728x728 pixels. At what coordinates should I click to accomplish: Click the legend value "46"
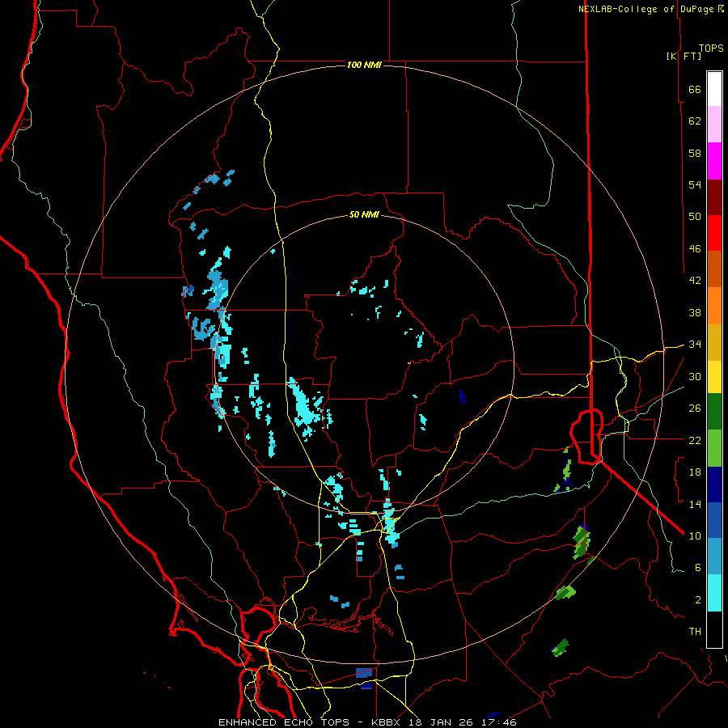click(695, 249)
